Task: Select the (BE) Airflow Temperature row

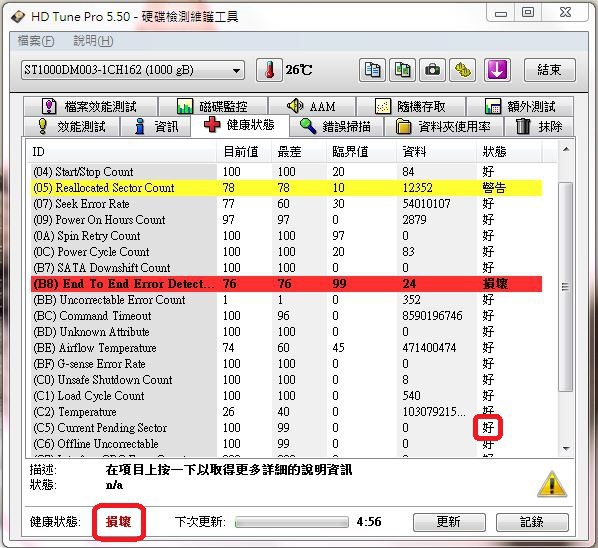Action: 286,348
